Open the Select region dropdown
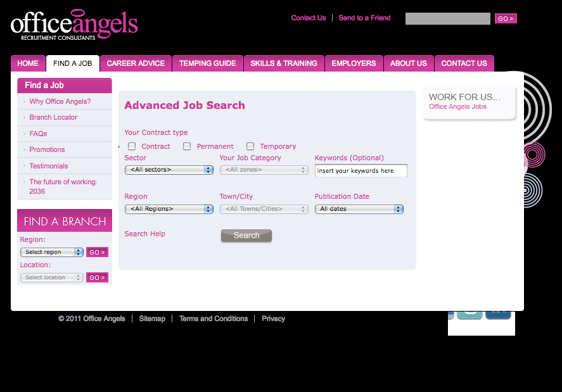Image resolution: width=562 pixels, height=392 pixels. [51, 251]
